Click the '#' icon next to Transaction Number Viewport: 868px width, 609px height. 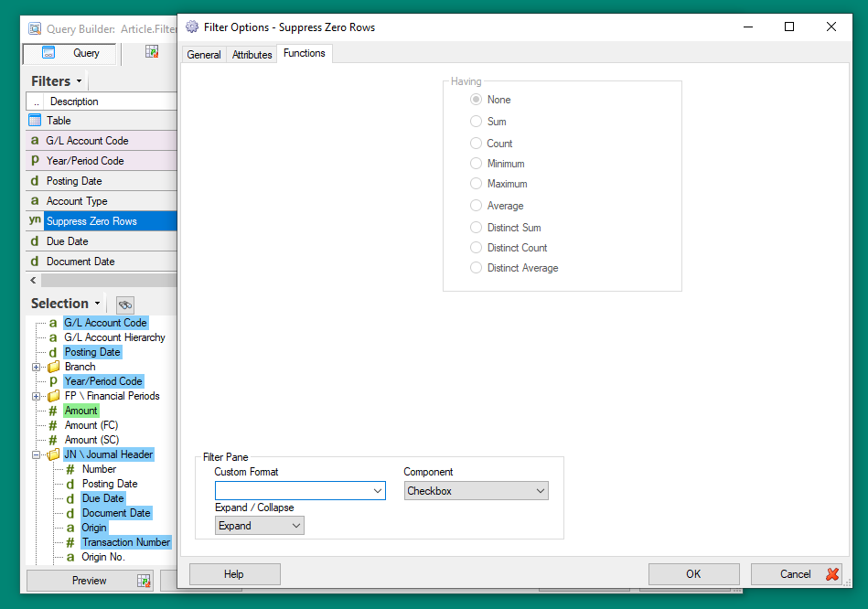click(x=70, y=542)
